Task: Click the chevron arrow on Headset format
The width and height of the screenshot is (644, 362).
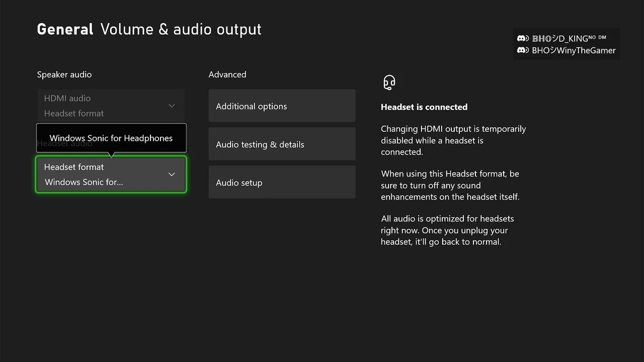Action: point(172,174)
